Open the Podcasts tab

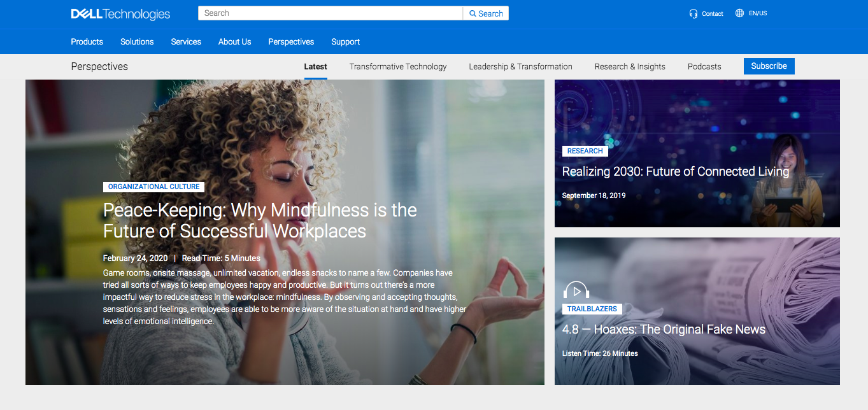(704, 67)
